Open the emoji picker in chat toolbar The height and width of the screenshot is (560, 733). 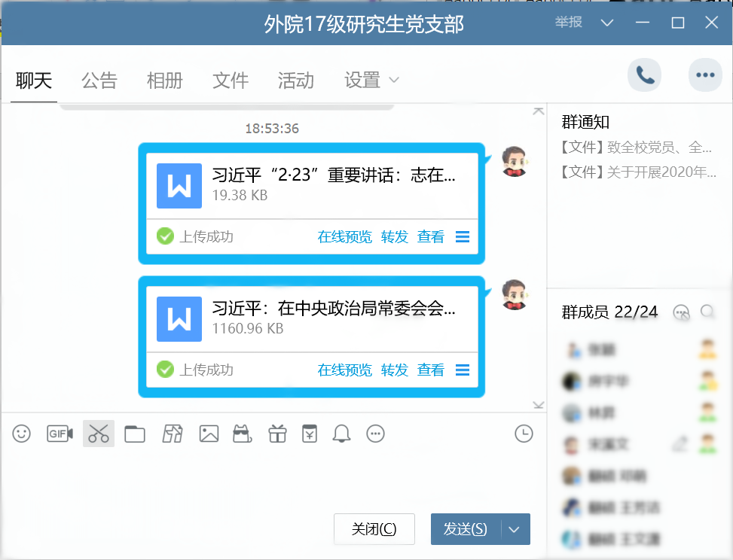[22, 434]
